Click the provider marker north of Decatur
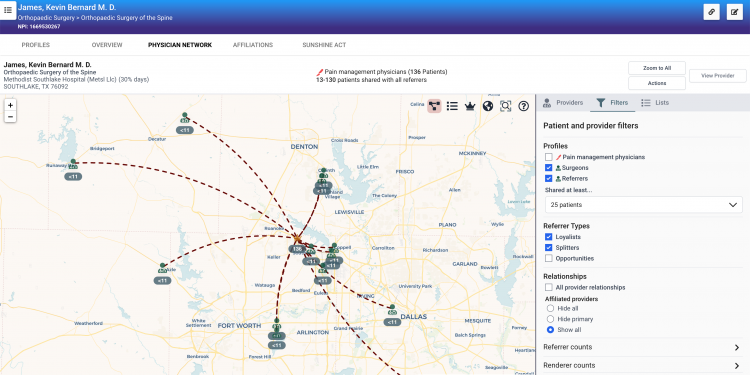This screenshot has height=375, width=750. pos(185,118)
